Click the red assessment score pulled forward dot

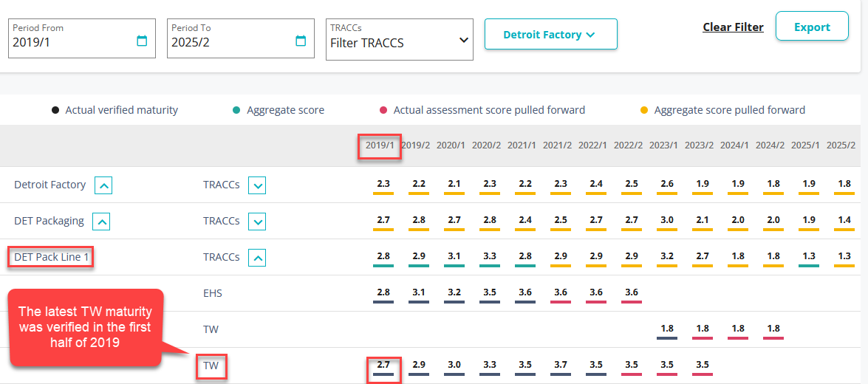pos(383,111)
